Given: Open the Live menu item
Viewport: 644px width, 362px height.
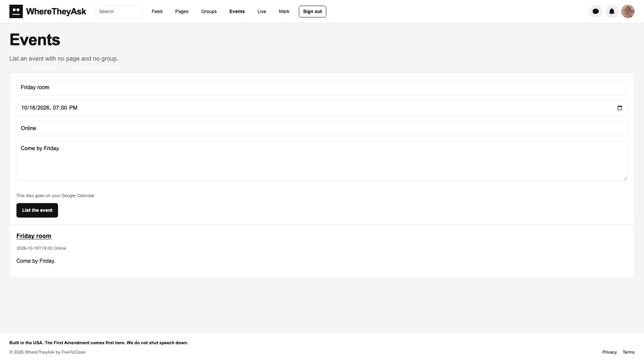Looking at the screenshot, I should [x=262, y=11].
